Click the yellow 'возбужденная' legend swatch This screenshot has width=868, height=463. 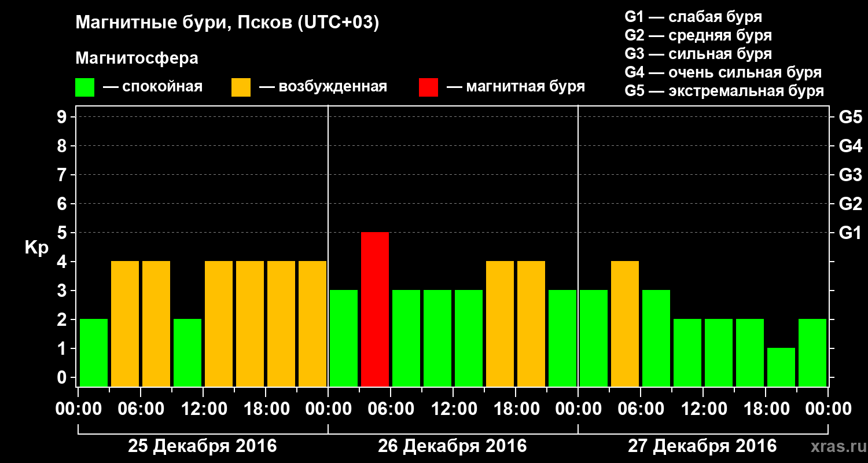(x=241, y=87)
